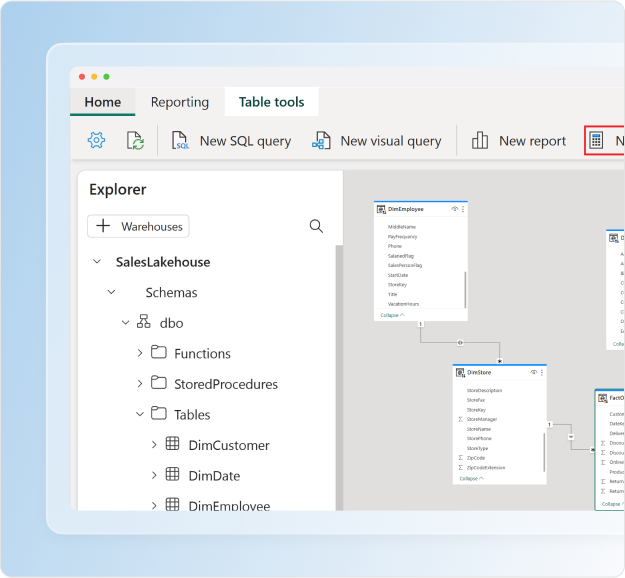Screen dimensions: 625x578
Task: Select StorePhone field in DimStore card
Action: click(x=479, y=438)
